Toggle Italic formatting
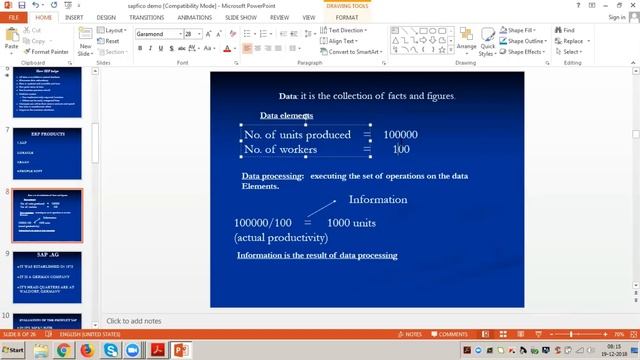The width and height of the screenshot is (640, 360). tap(150, 48)
